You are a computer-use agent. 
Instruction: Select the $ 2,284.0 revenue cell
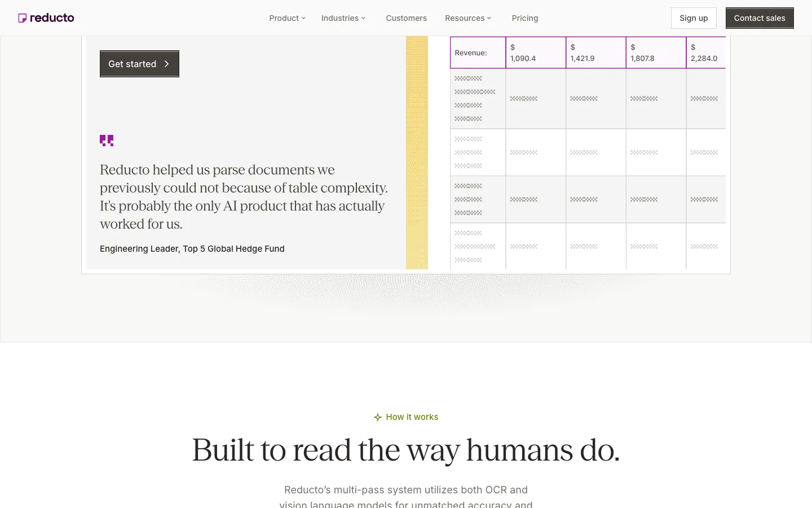click(x=706, y=52)
